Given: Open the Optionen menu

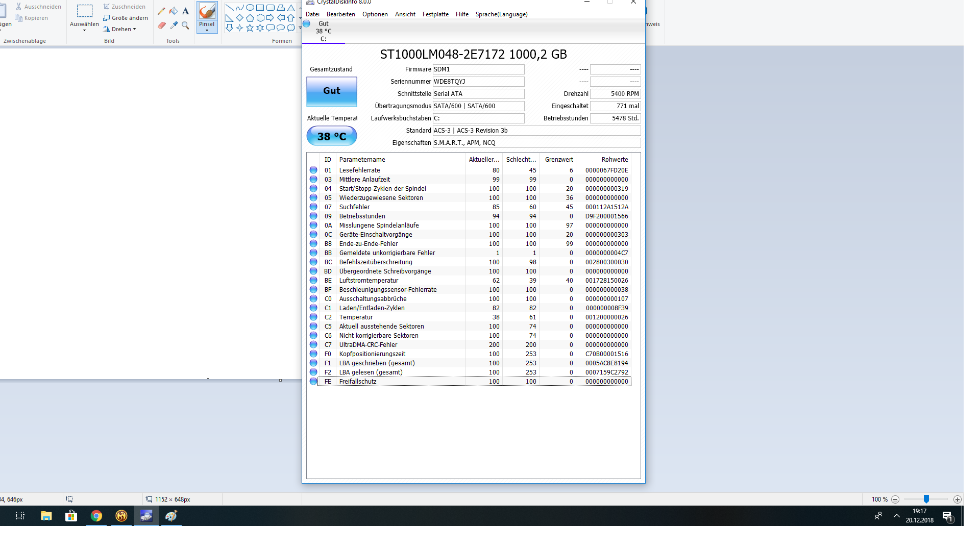Looking at the screenshot, I should 375,14.
